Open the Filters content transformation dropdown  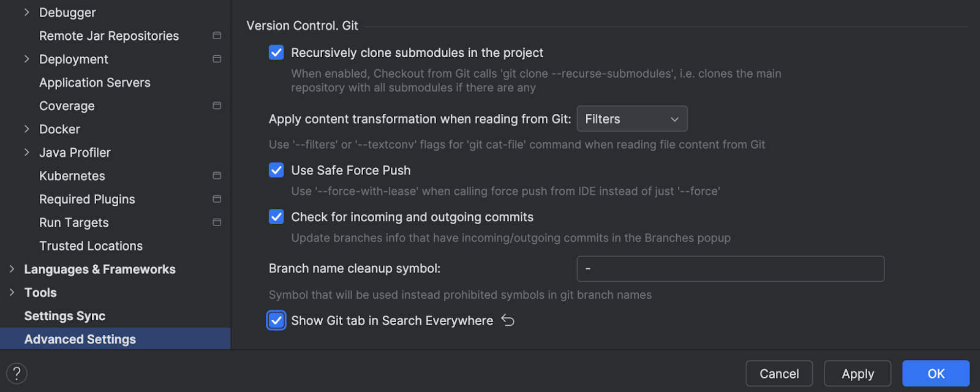click(x=632, y=119)
